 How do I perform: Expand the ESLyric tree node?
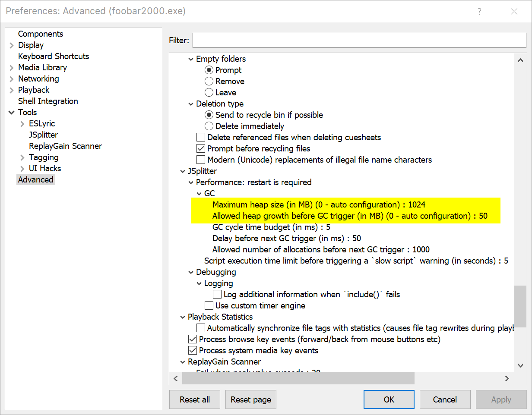[x=22, y=124]
